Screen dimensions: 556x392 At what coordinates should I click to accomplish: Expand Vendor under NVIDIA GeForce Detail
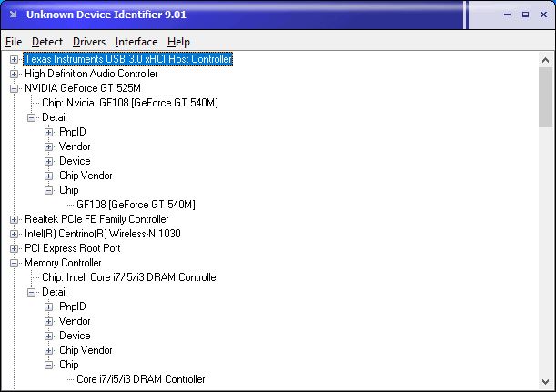coord(48,146)
